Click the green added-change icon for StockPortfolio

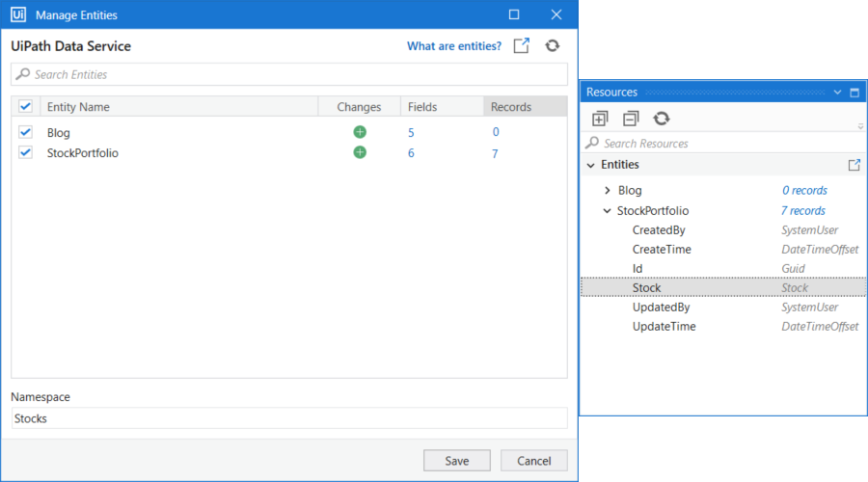coord(360,152)
